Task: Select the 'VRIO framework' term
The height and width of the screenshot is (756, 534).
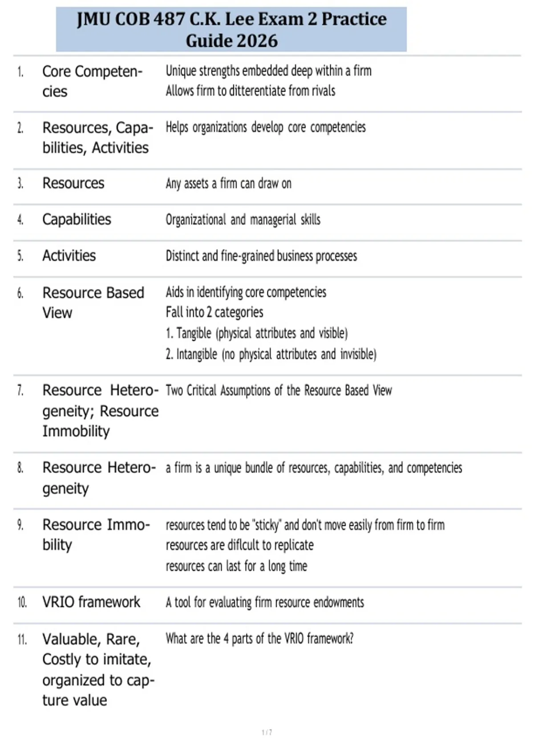Action: (91, 602)
